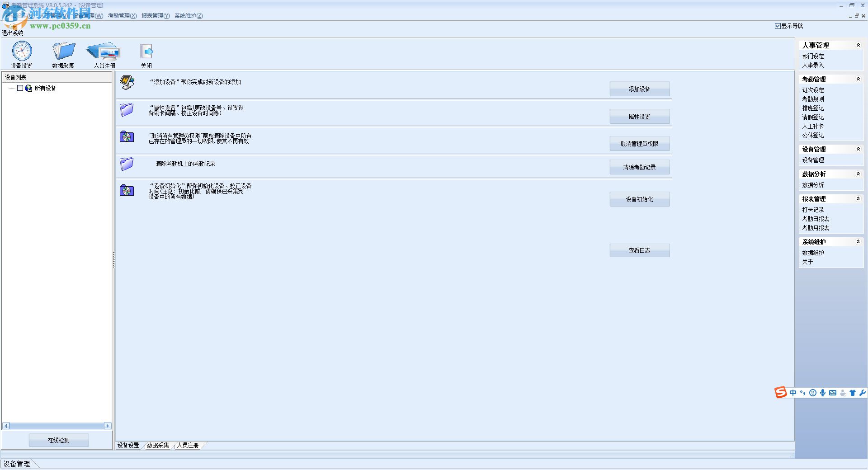Open the 人事录入 navigation link

(x=813, y=65)
